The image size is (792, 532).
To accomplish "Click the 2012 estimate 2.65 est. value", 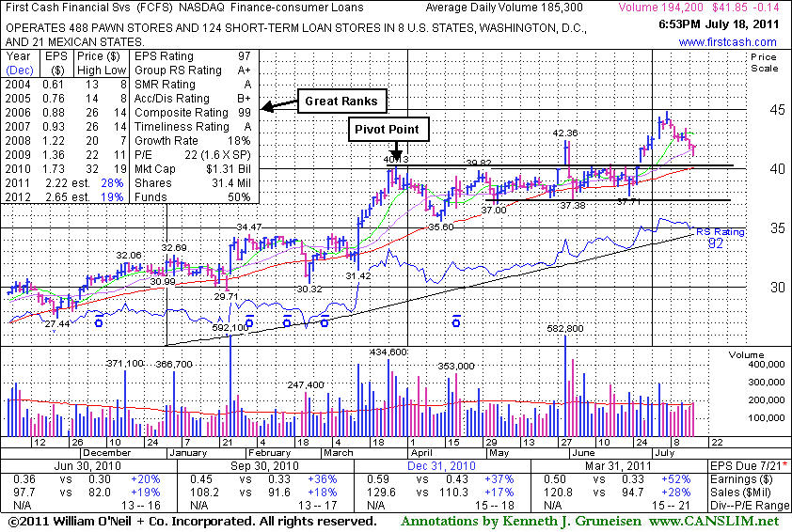I will click(x=67, y=196).
